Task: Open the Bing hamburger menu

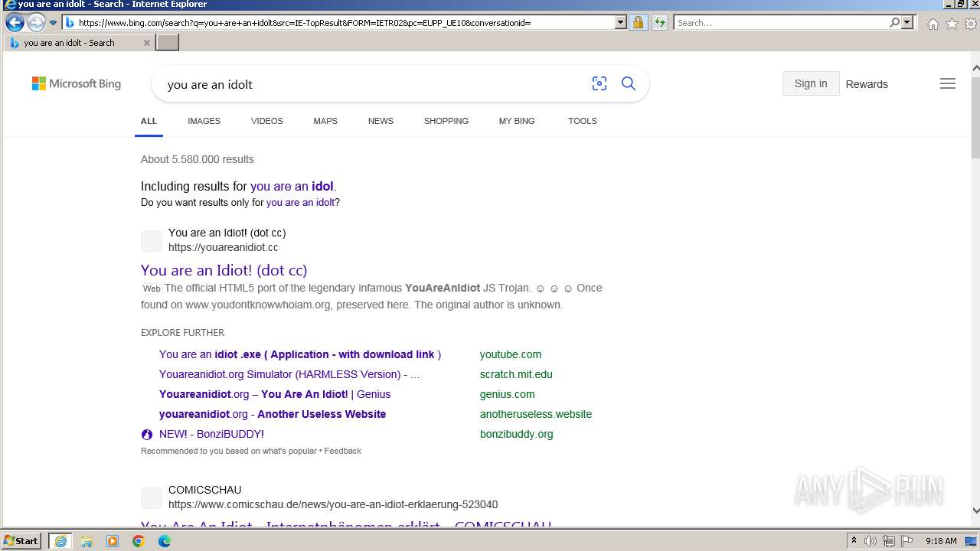Action: pyautogui.click(x=948, y=83)
